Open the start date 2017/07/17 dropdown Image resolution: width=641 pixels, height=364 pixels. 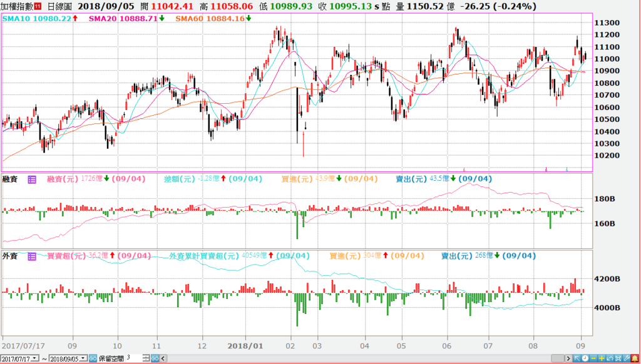pyautogui.click(x=34, y=358)
